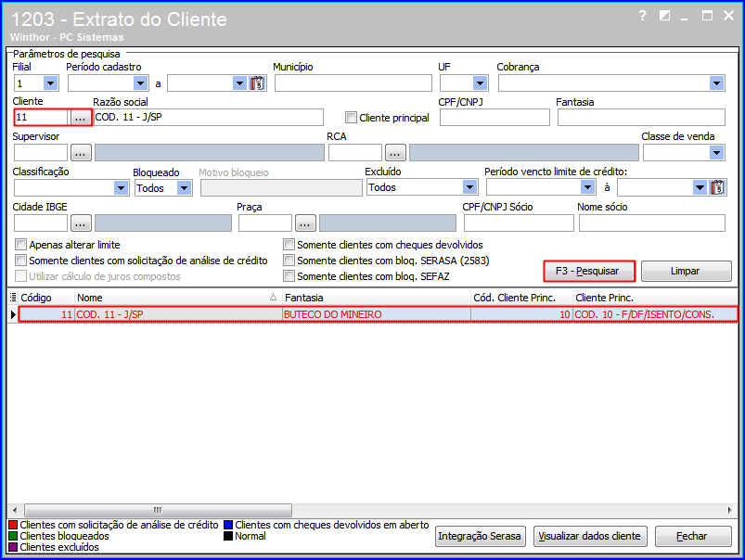
Task: Open Bloqueado Todos dropdown
Action: (184, 188)
